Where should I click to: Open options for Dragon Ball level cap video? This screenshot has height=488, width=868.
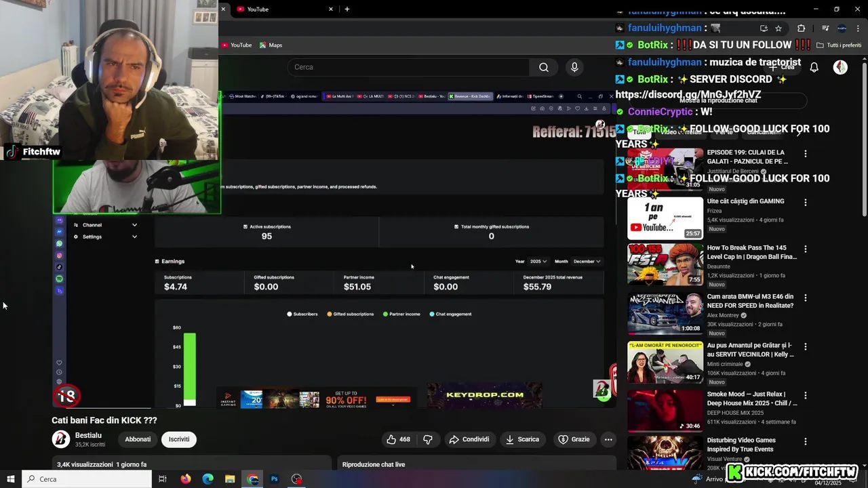(x=806, y=249)
